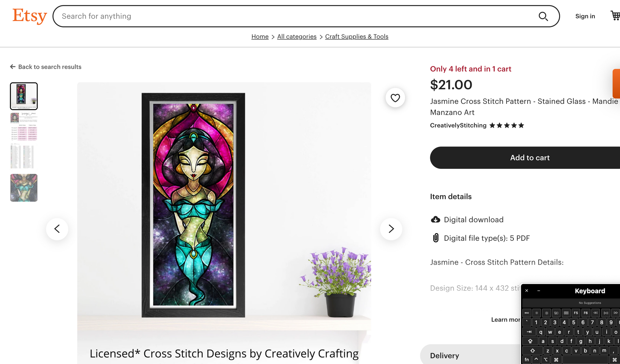Image resolution: width=620 pixels, height=364 pixels.
Task: Favorite this item with the heart icon
Action: [x=395, y=98]
